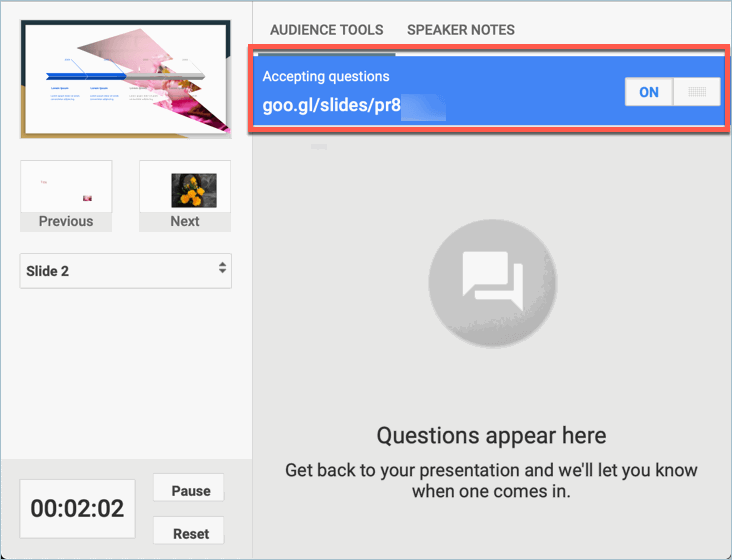This screenshot has width=732, height=560.
Task: Click the Accepting questions label
Action: point(326,77)
